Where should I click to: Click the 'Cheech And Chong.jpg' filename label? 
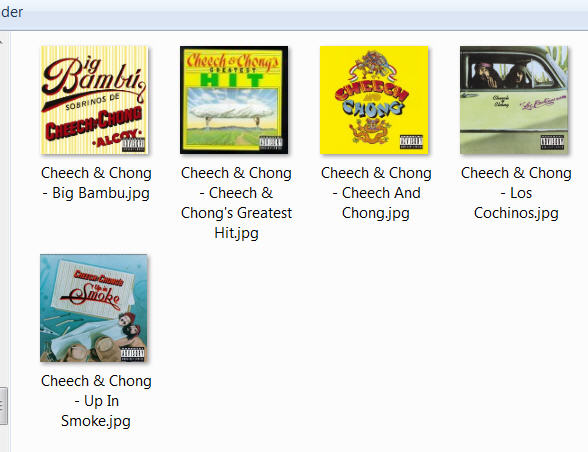point(376,193)
